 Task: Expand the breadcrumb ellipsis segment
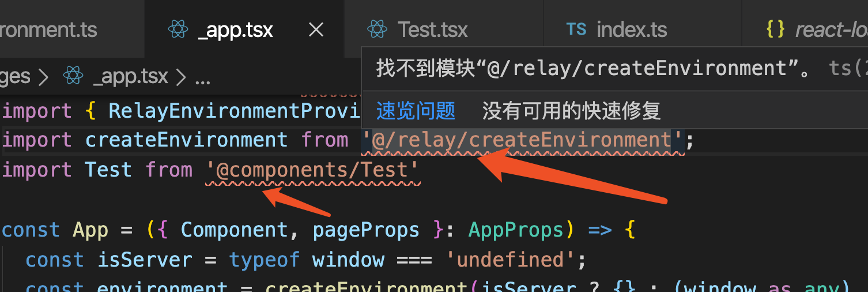tap(202, 77)
